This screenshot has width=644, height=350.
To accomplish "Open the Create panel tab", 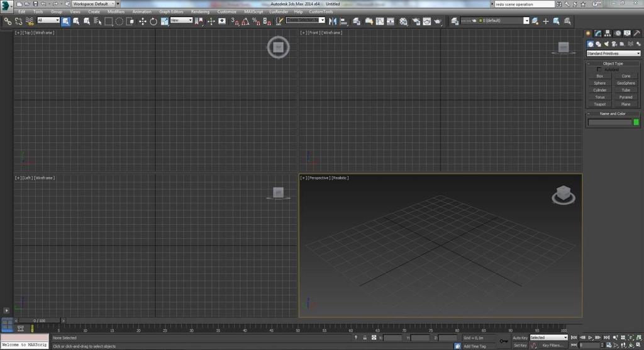I will (x=589, y=33).
